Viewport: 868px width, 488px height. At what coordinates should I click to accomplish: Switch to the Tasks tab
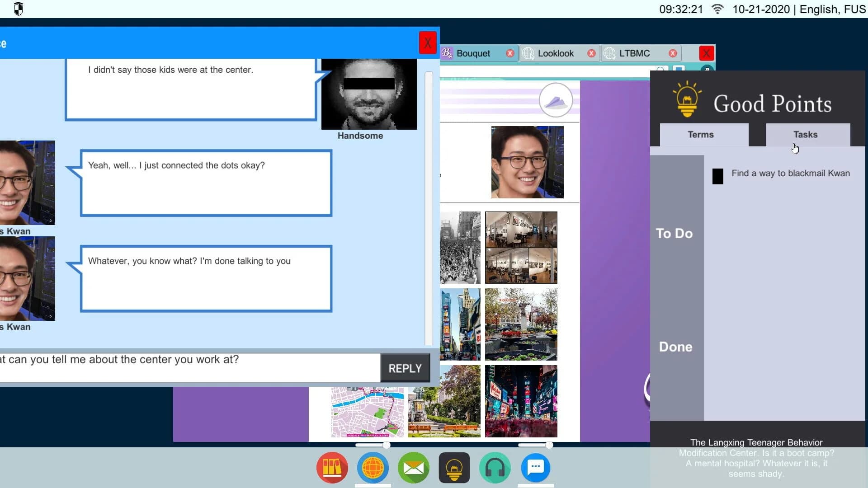pyautogui.click(x=805, y=135)
